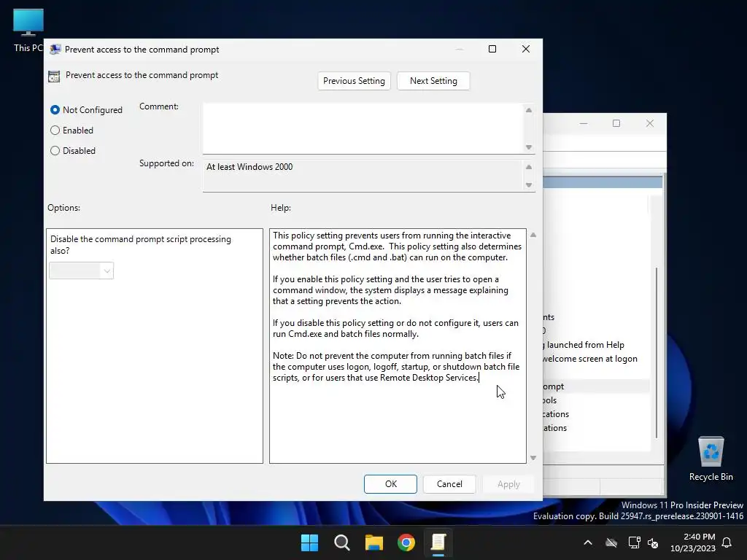Close the Prevent access dialog
Viewport: 747px width, 560px height.
point(526,49)
